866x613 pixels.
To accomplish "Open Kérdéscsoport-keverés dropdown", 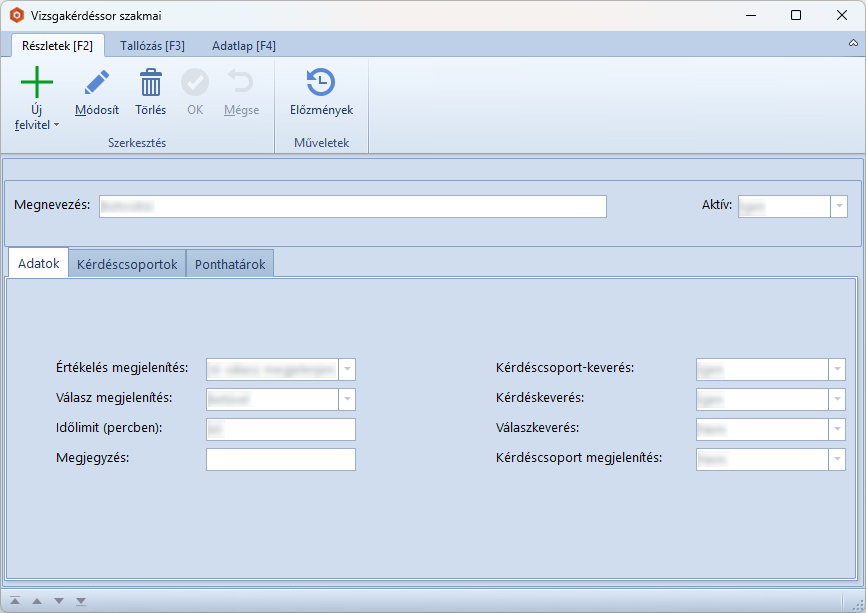I will pyautogui.click(x=837, y=369).
